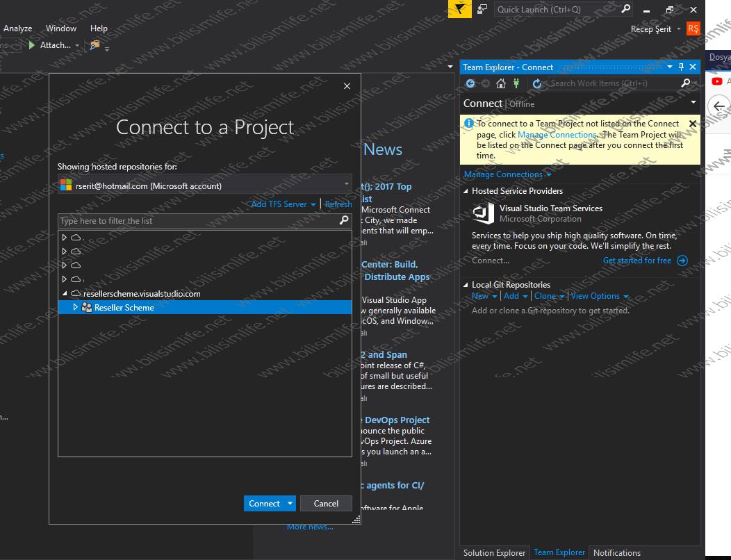Click the Visual Studio Team Services logo

pyautogui.click(x=484, y=213)
